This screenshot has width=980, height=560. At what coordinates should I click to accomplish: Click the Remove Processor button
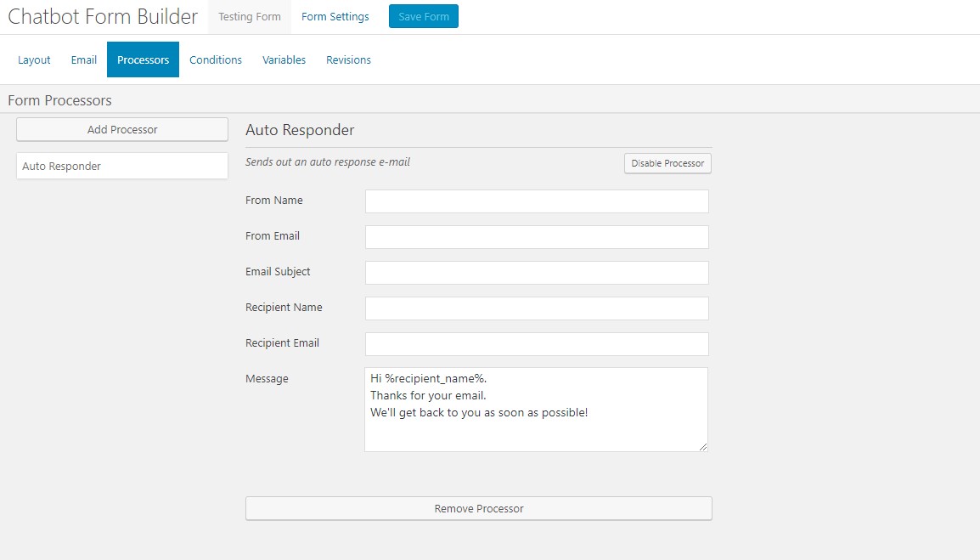479,509
